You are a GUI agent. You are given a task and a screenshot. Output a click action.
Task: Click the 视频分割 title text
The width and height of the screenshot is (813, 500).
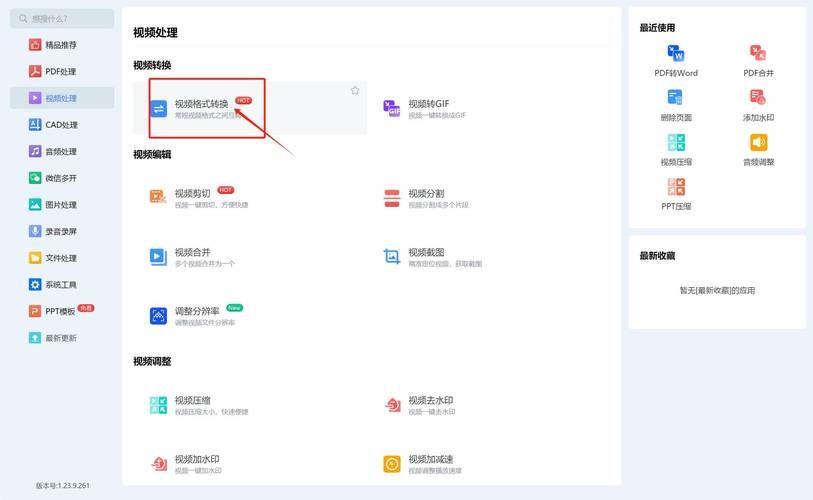pos(426,193)
